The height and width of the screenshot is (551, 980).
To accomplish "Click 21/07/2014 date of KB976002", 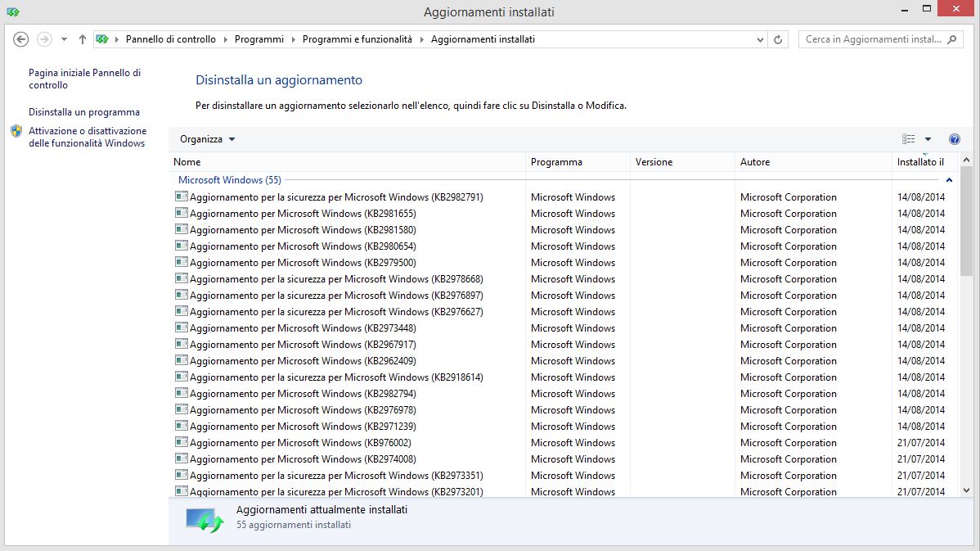I will [x=921, y=443].
